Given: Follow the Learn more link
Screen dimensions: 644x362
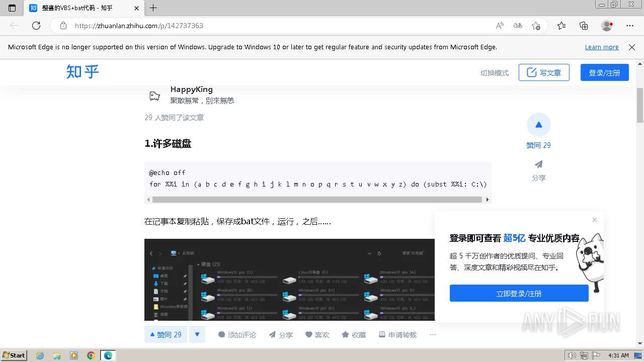Looking at the screenshot, I should coord(602,47).
